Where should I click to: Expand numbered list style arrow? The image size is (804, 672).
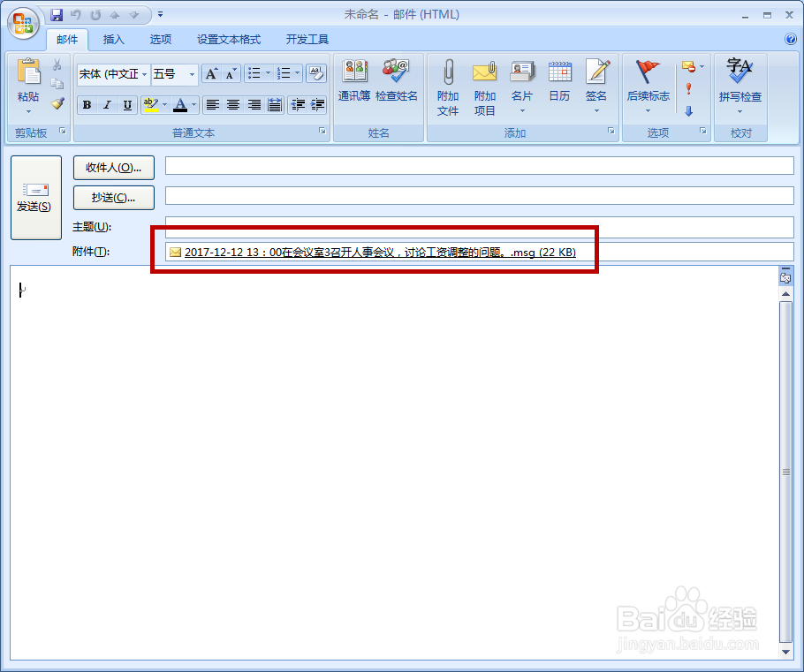pyautogui.click(x=298, y=74)
